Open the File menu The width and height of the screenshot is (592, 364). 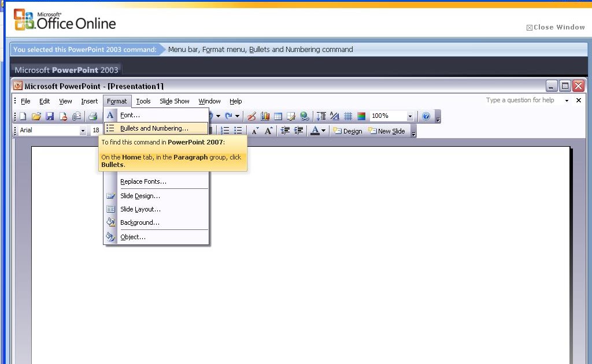(x=25, y=101)
